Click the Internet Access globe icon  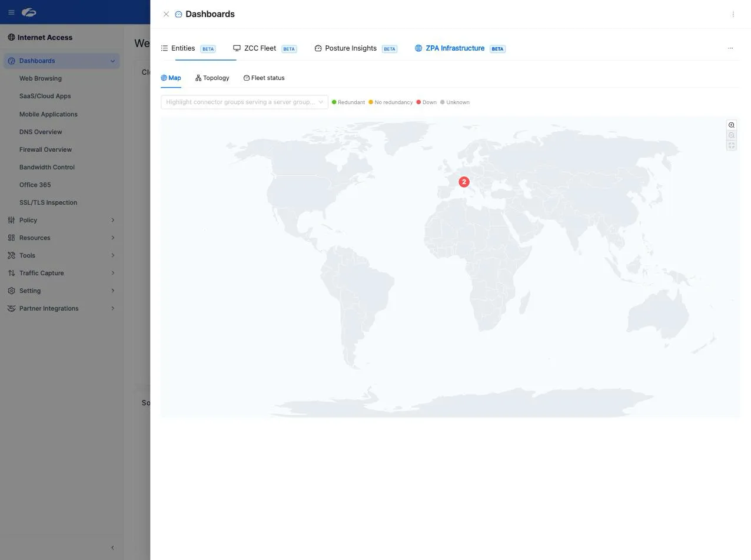(11, 37)
